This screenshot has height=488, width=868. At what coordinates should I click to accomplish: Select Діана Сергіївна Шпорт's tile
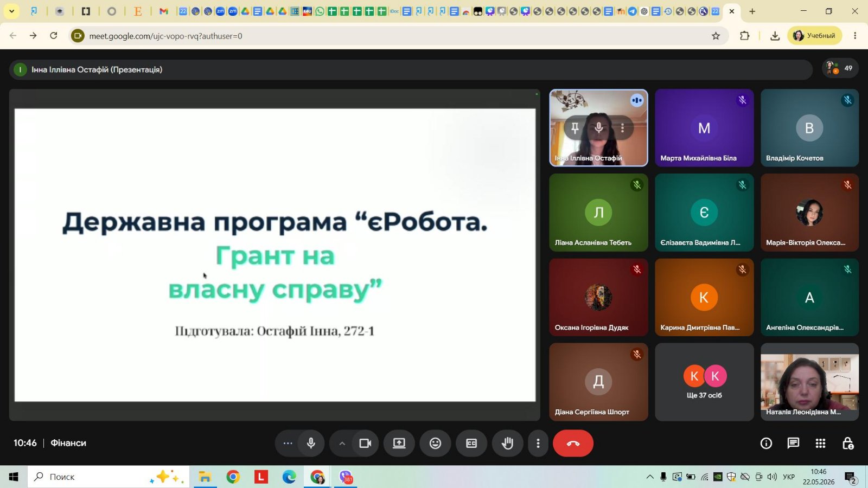(x=598, y=382)
